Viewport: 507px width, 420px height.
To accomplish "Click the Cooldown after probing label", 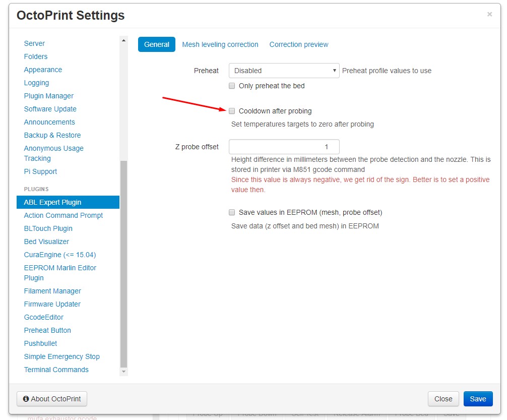I will [275, 111].
